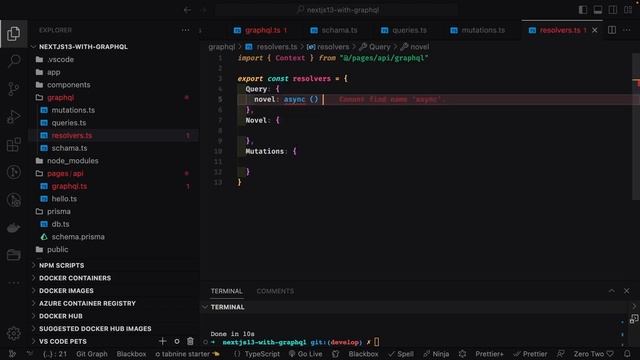Expand the SUGGESTED DOCKER HUB IMAGES section
This screenshot has height=360, width=640.
point(95,329)
